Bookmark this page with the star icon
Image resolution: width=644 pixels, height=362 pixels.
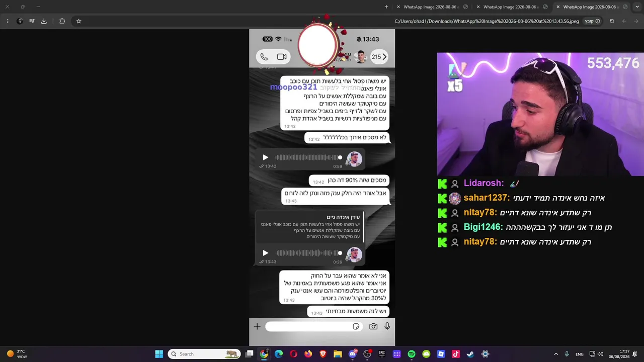coord(78,21)
